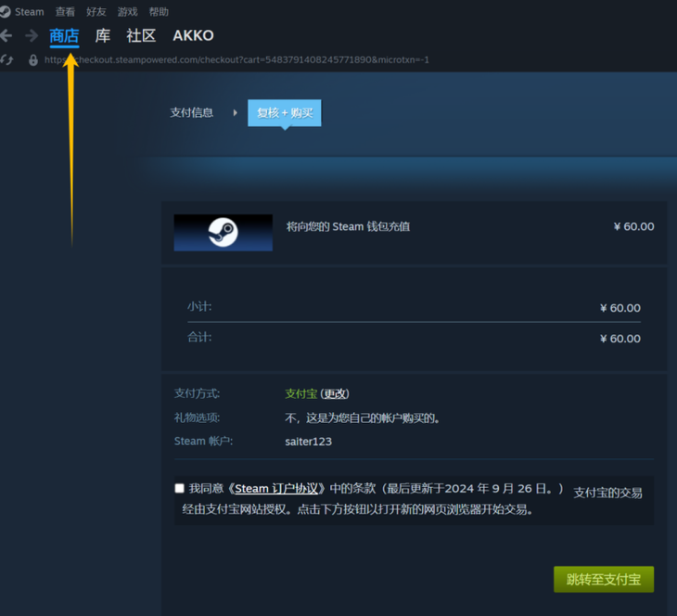677x616 pixels.
Task: Click the 跳转至支付宝 button
Action: click(x=604, y=579)
